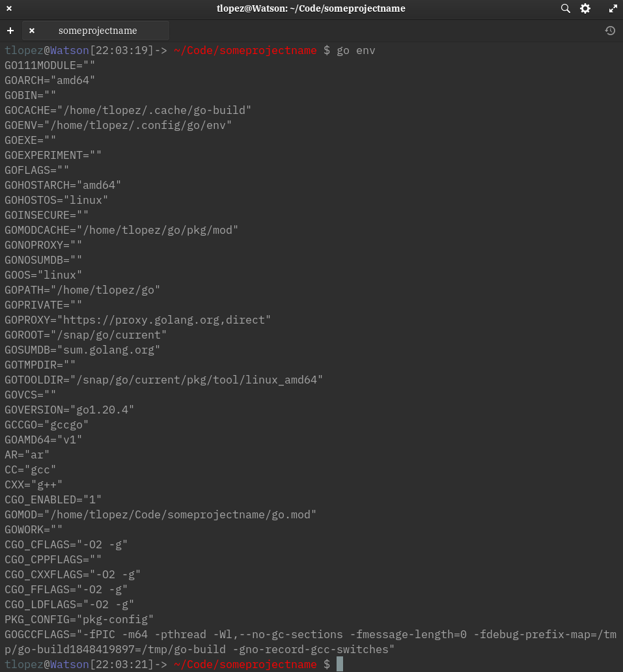Select the someprojectname tab

[98, 31]
